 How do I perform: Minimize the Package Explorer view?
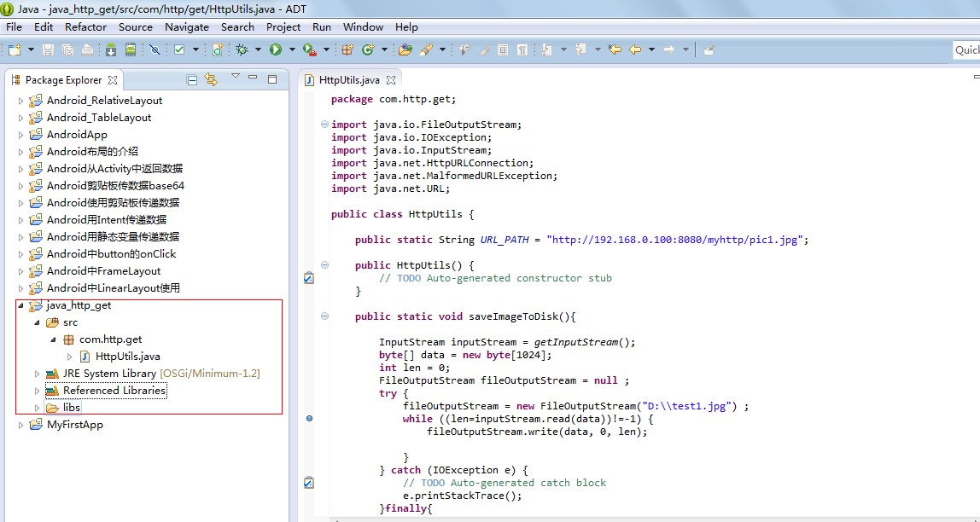tap(253, 78)
